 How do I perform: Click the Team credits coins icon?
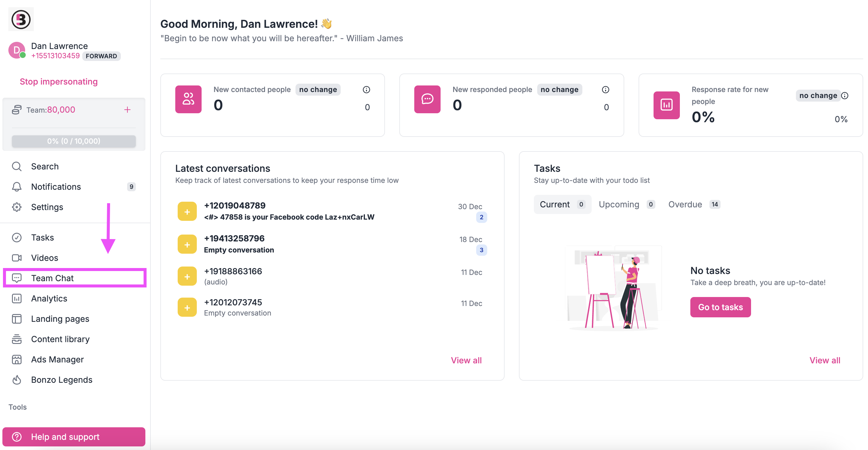(16, 110)
